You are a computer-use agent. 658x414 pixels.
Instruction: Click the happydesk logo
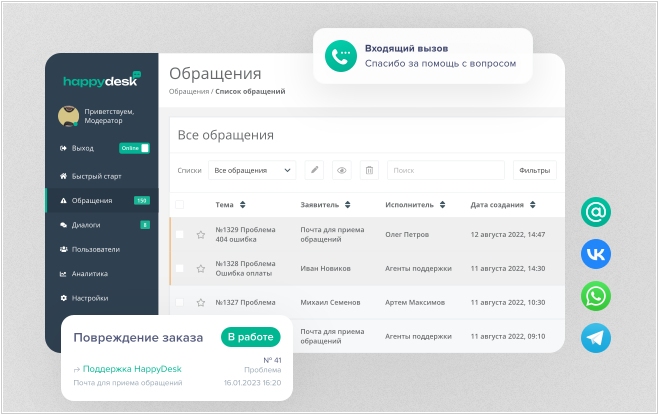[102, 79]
